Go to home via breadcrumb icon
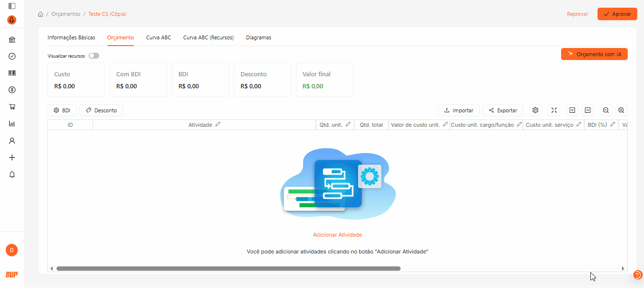The image size is (644, 288). tap(41, 14)
